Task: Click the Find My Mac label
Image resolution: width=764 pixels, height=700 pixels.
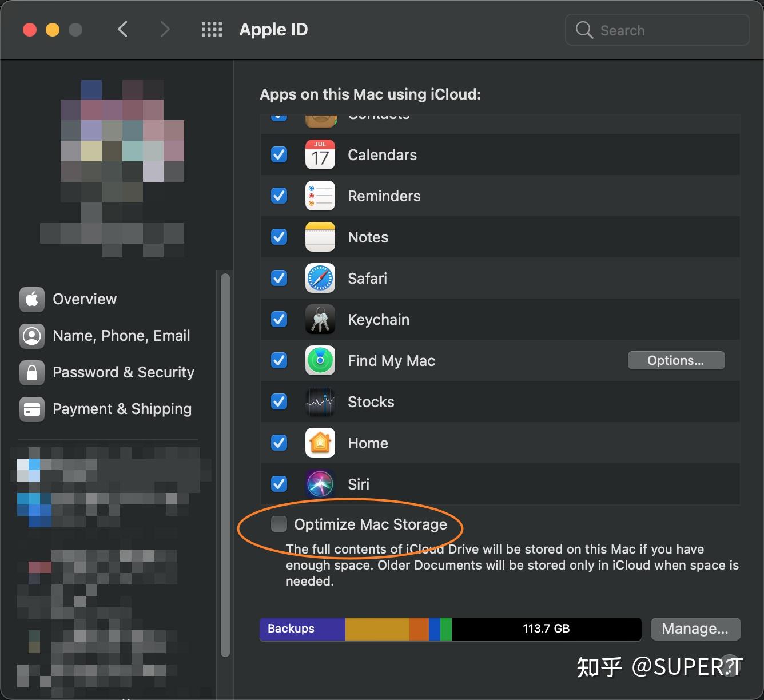Action: click(391, 361)
